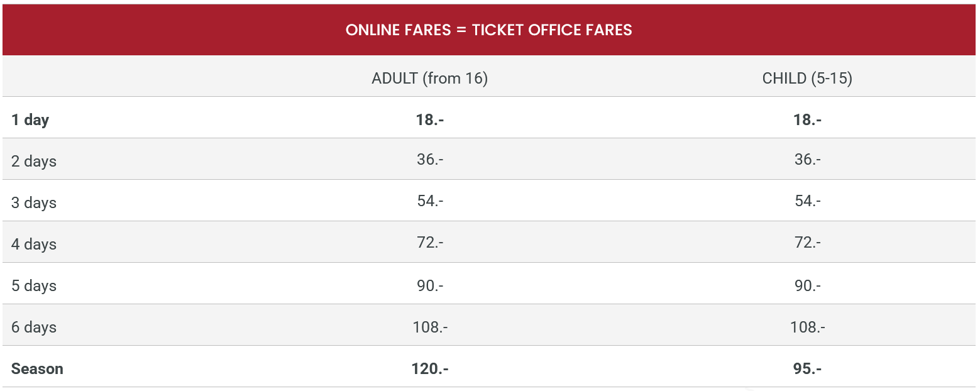The height and width of the screenshot is (391, 980).
Task: Click the '1 day' row label
Action: coord(30,120)
